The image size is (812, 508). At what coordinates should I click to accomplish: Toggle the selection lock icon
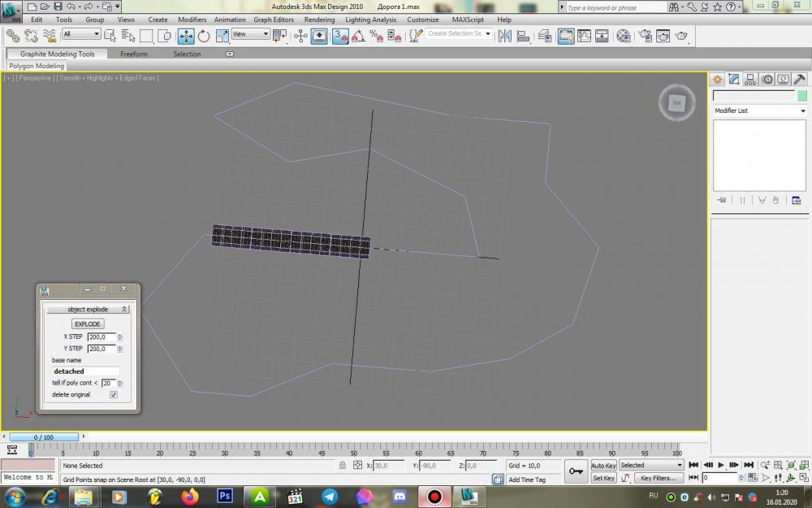tap(343, 465)
